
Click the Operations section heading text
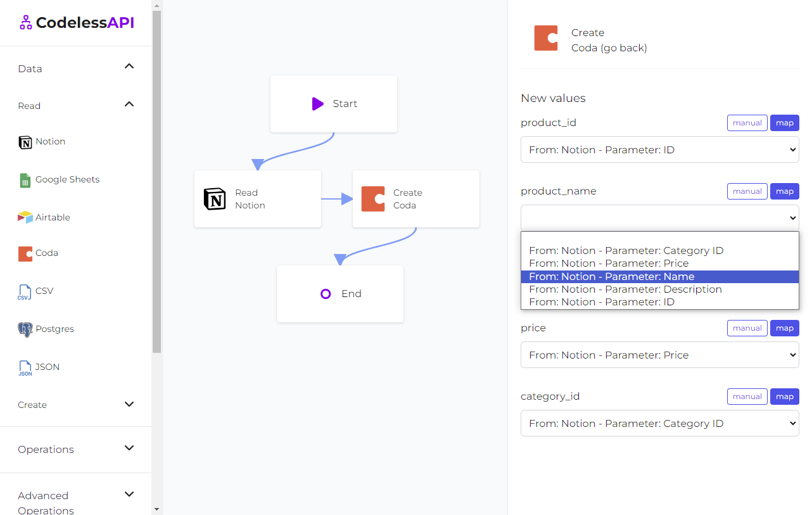(x=46, y=449)
